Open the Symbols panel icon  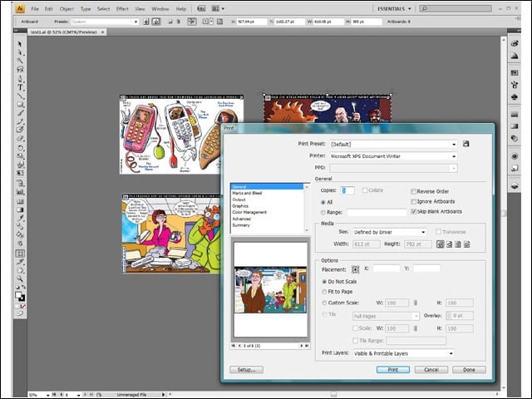pyautogui.click(x=515, y=97)
